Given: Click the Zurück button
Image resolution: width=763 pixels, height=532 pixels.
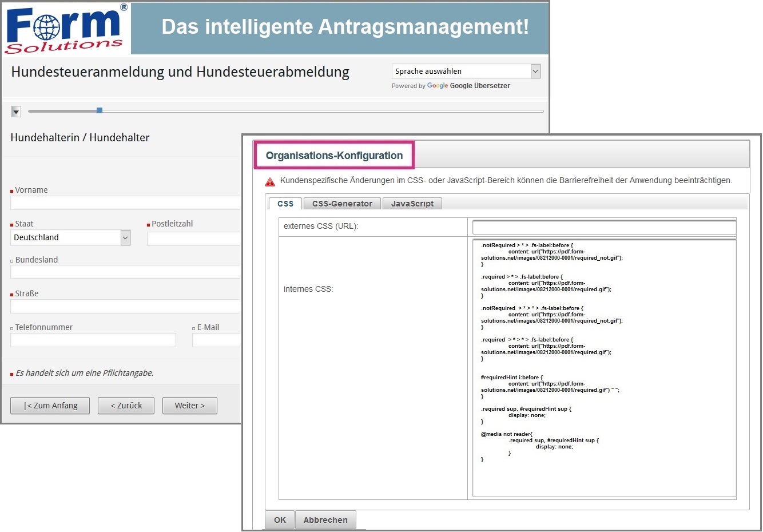Looking at the screenshot, I should pos(126,406).
